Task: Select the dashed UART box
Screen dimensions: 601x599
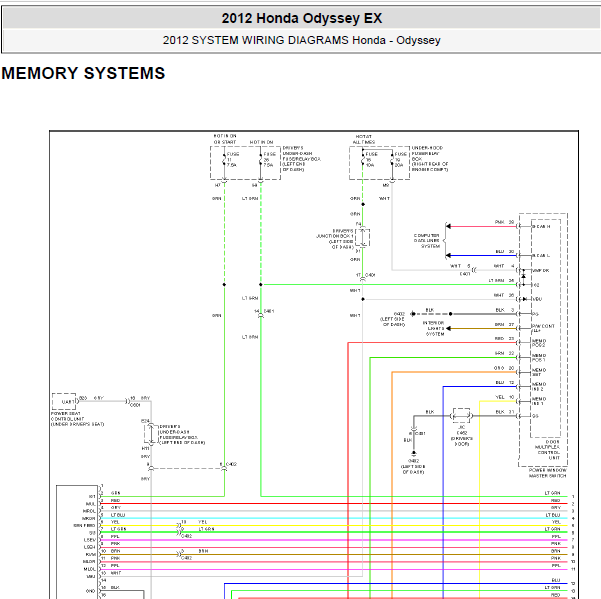Action: 64,401
